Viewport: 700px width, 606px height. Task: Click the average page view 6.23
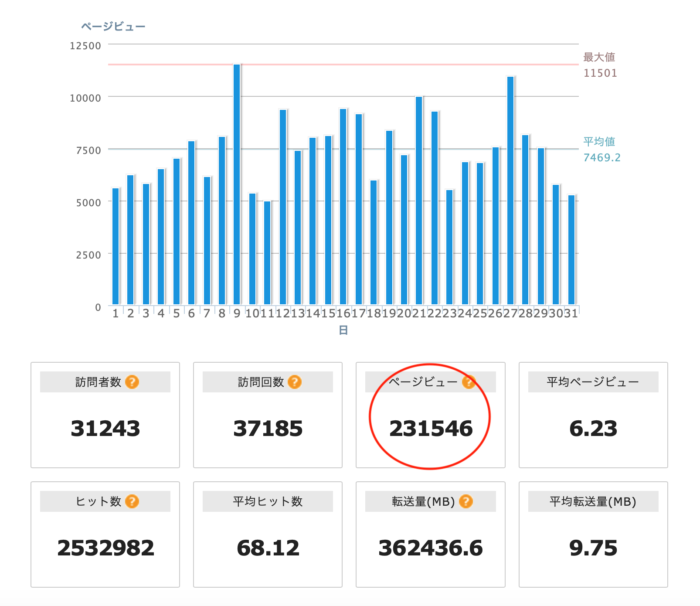coord(593,429)
